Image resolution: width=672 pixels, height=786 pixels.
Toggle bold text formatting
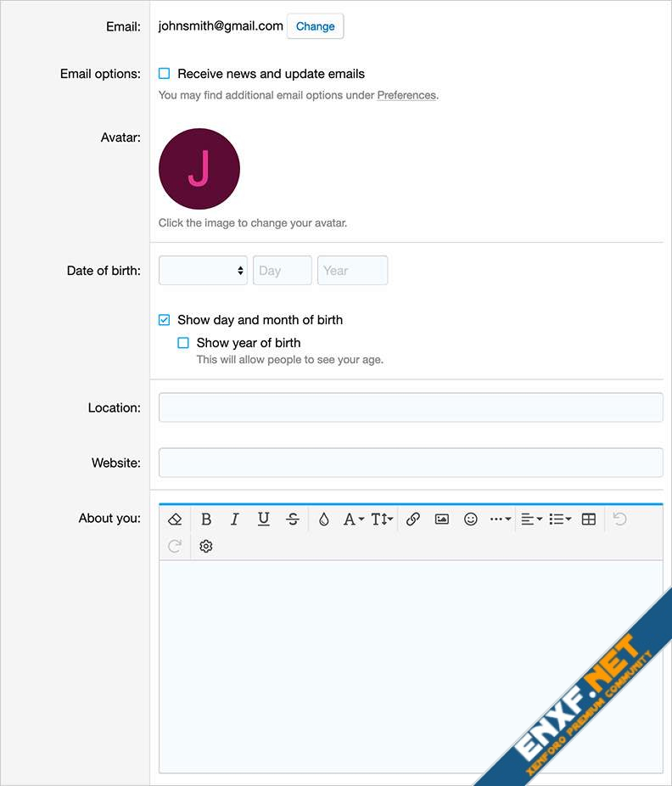206,519
